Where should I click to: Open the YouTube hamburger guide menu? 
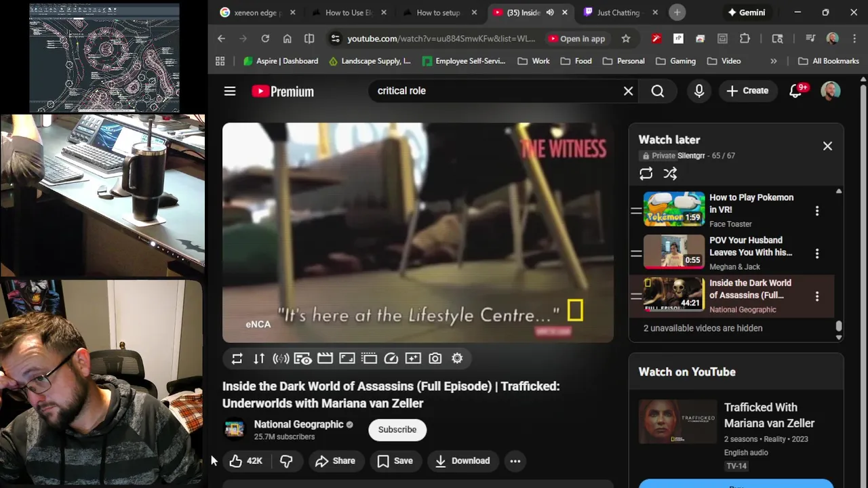[230, 91]
